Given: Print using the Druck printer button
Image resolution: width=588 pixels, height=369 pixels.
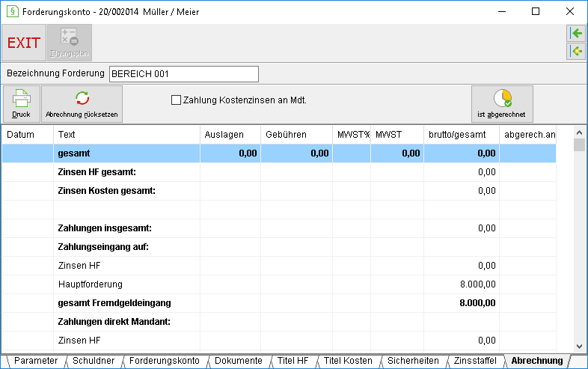Looking at the screenshot, I should (x=22, y=104).
